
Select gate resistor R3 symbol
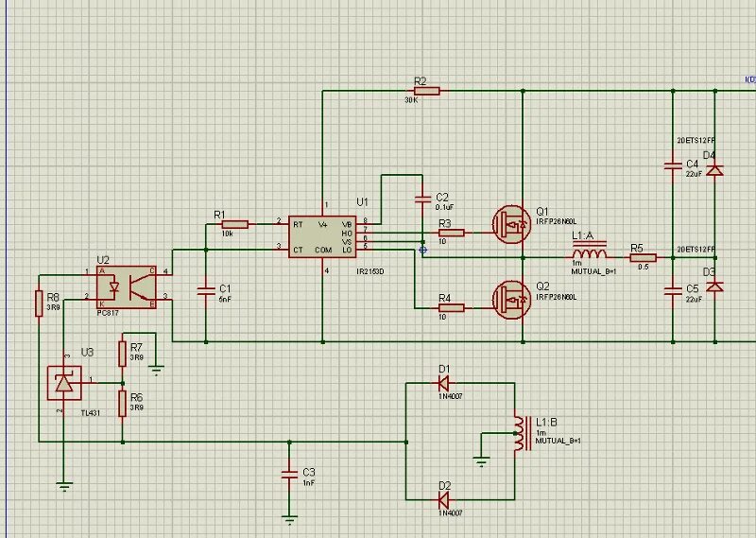coord(452,233)
